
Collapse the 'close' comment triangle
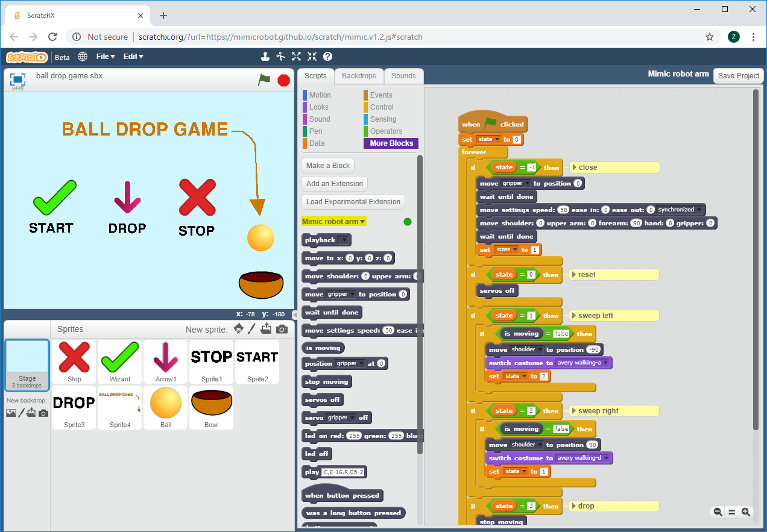coord(574,167)
